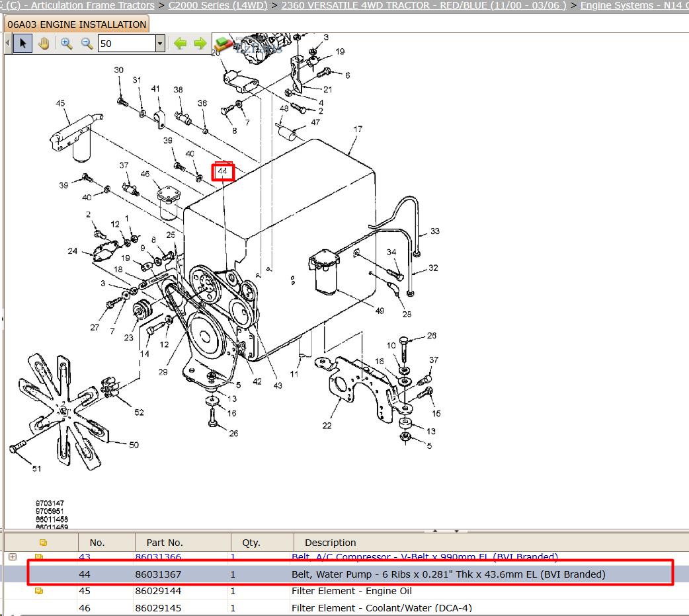Select the arrow pointer tool
The image size is (689, 616).
[23, 44]
